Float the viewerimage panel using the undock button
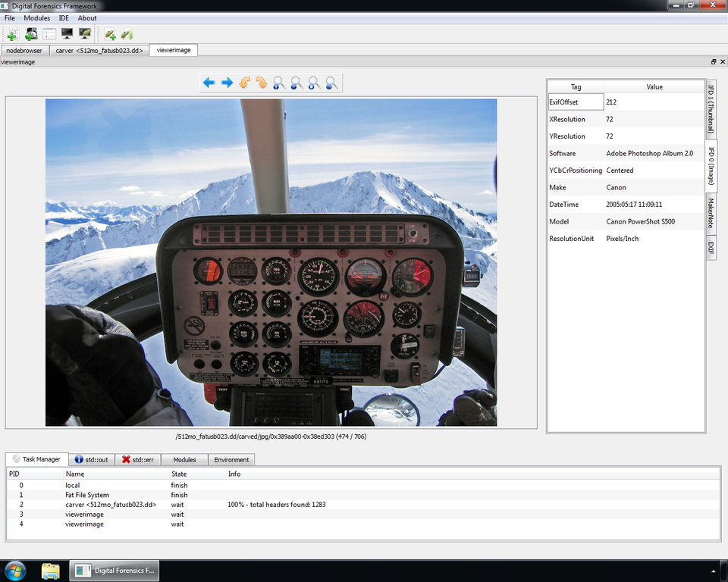 tap(713, 62)
